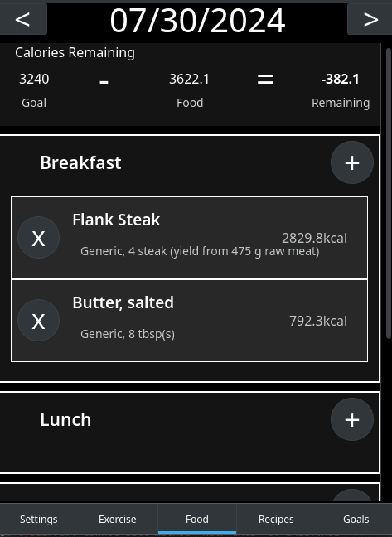
Task: Go to the previous day arrow
Action: (x=22, y=19)
